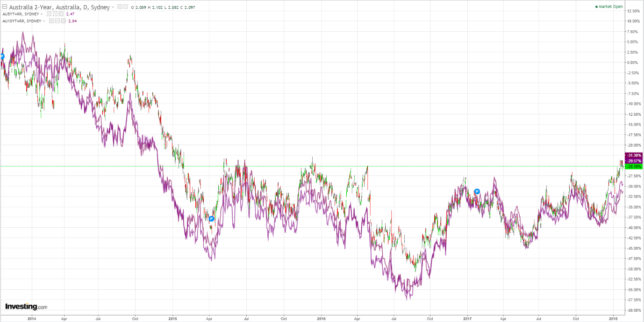Viewport: 644px width, 322px height.
Task: Click the green -25.19% price label
Action: pyautogui.click(x=634, y=167)
